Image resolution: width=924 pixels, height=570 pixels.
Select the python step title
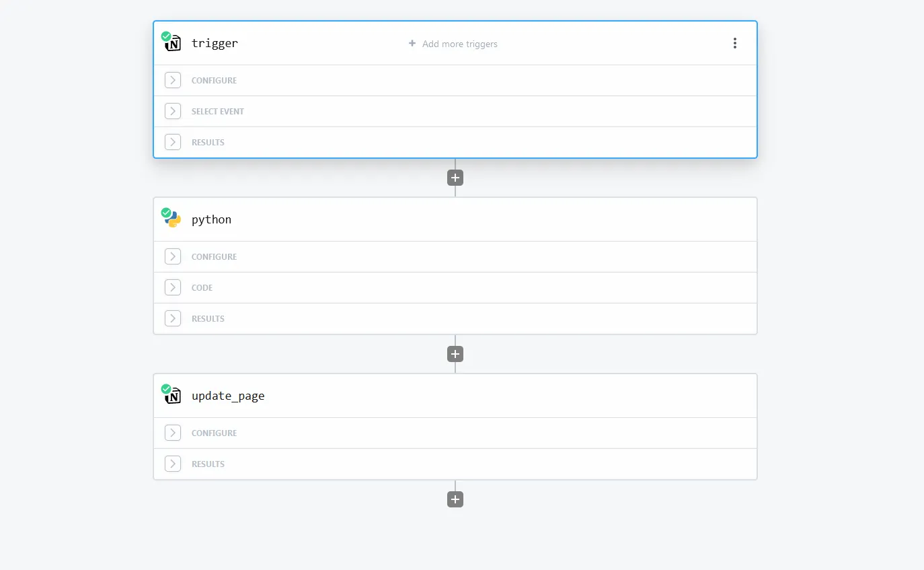(211, 219)
